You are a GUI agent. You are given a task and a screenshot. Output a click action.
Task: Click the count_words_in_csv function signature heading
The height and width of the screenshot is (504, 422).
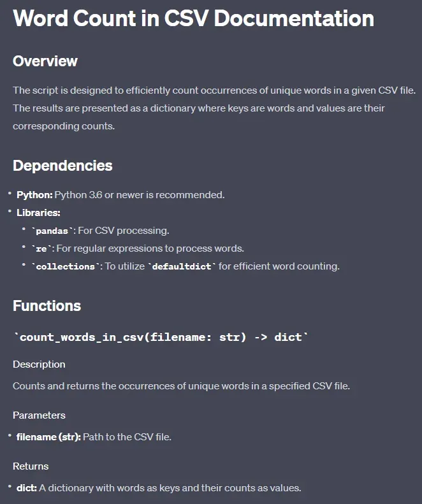click(x=161, y=337)
